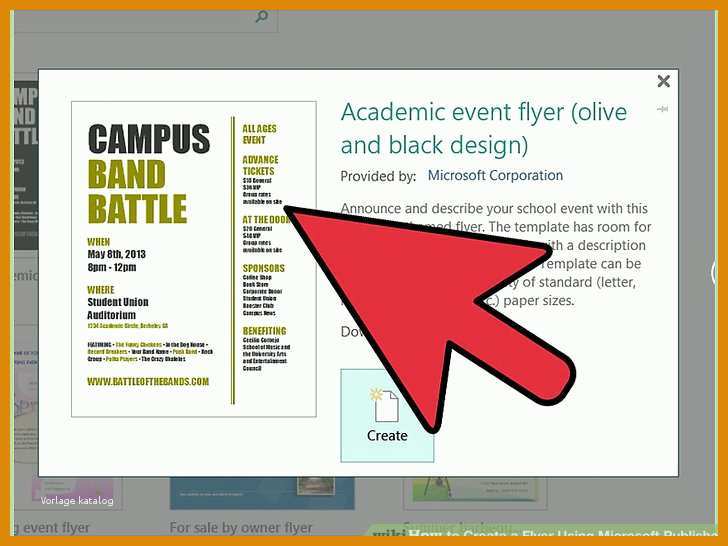Image resolution: width=728 pixels, height=546 pixels.
Task: Open the Microsoft Corporation provider link
Action: [x=495, y=176]
